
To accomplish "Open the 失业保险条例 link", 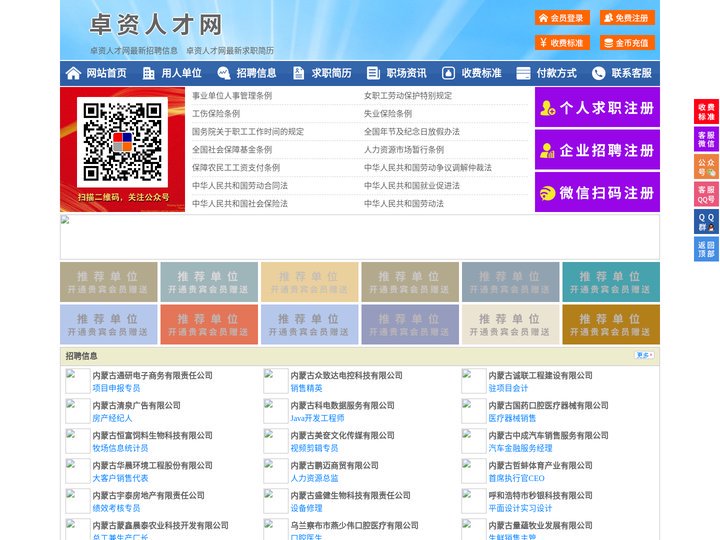I will tap(388, 113).
